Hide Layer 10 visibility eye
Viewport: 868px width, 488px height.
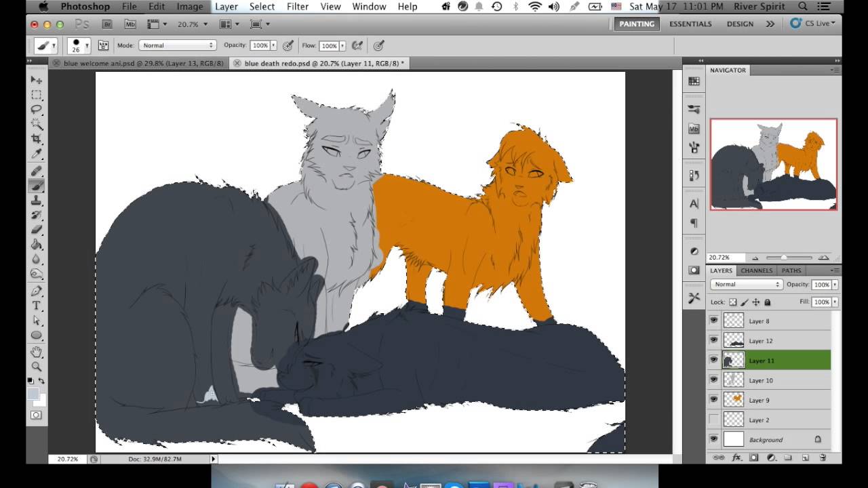(713, 380)
